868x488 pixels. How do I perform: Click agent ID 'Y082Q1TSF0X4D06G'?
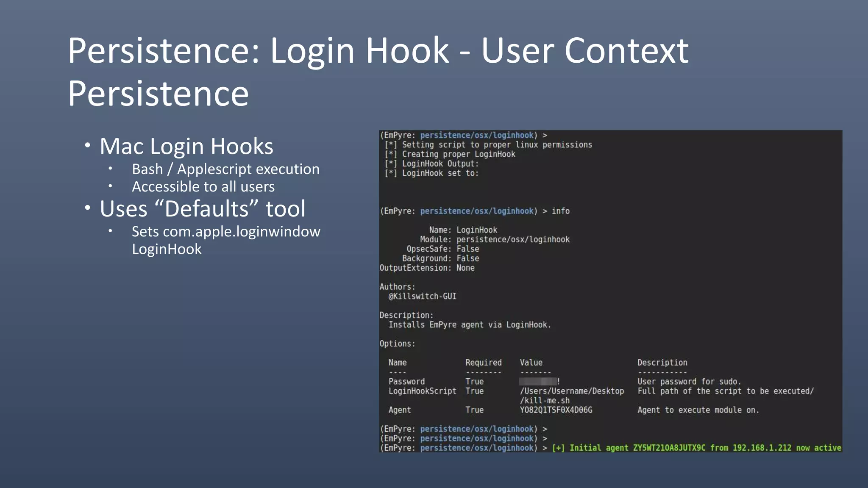[x=556, y=410]
